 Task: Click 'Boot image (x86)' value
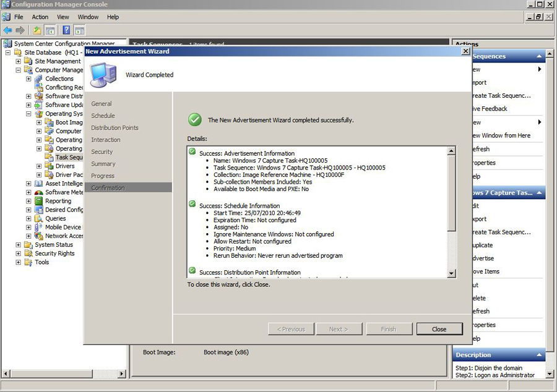227,352
